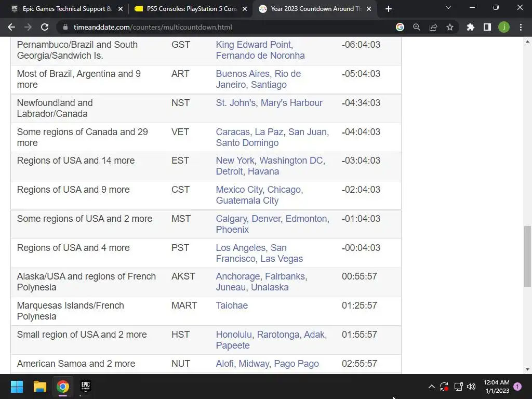The width and height of the screenshot is (532, 399).
Task: Toggle the browser side panel
Action: click(487, 27)
